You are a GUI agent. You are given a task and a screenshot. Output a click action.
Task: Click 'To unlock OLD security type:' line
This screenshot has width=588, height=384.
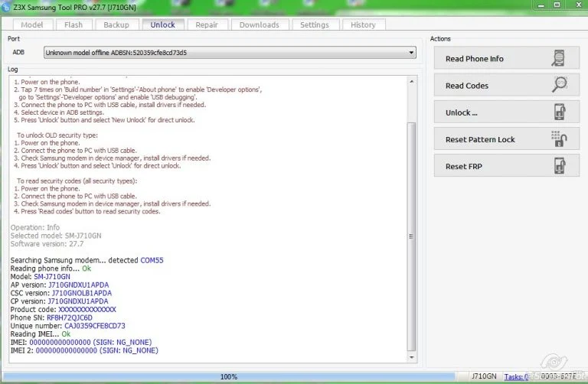click(57, 135)
